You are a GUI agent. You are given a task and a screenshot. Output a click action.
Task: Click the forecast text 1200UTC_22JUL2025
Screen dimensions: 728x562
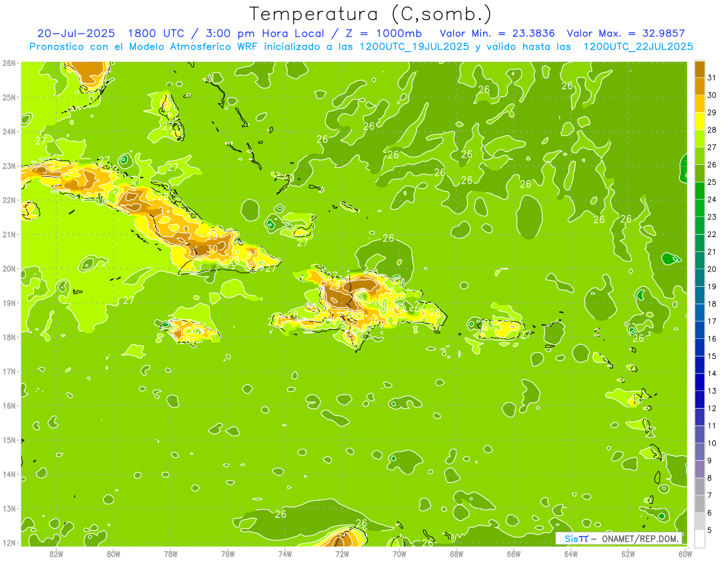pos(638,47)
